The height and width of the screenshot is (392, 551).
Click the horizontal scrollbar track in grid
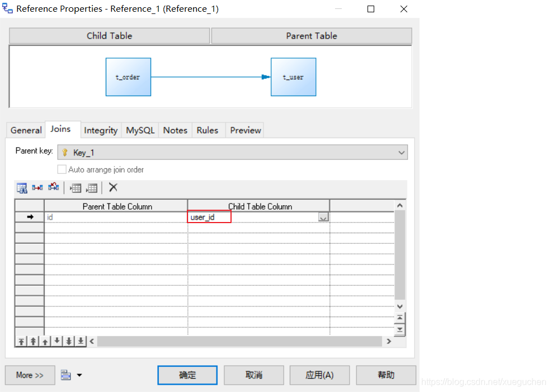pos(239,341)
